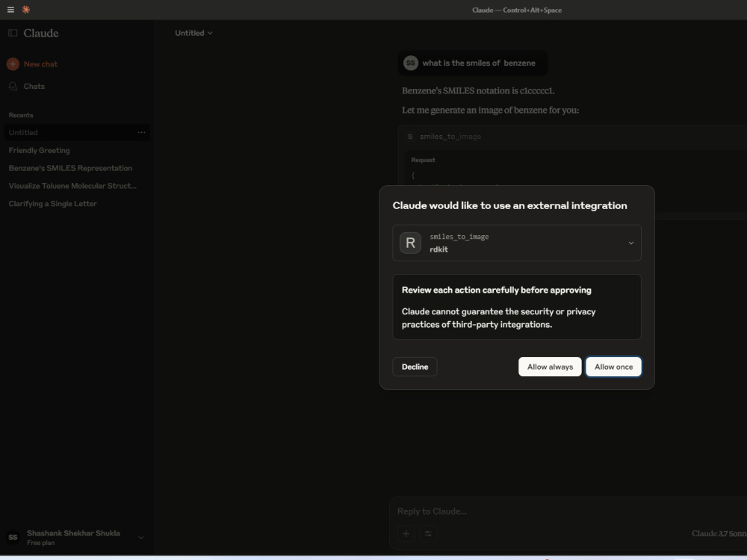Click the Request label in tool block
Screen dimensions: 747x560
pos(423,160)
